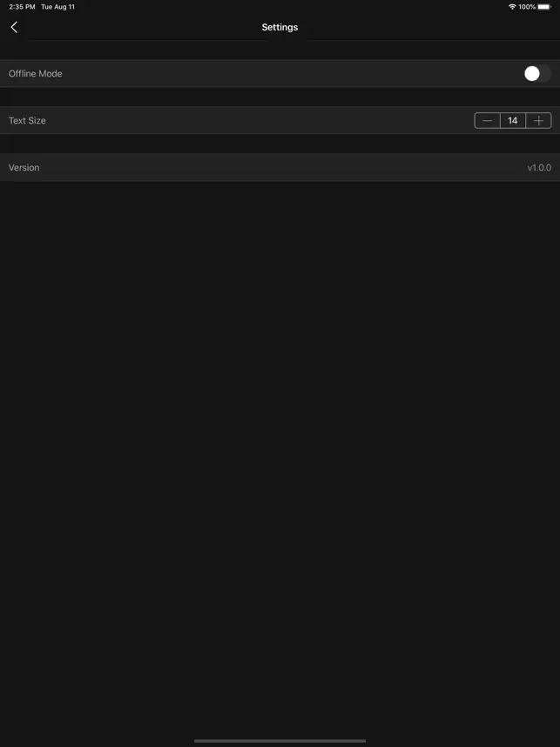Go back using the back arrow
Screen dimensions: 560x747
click(x=14, y=27)
